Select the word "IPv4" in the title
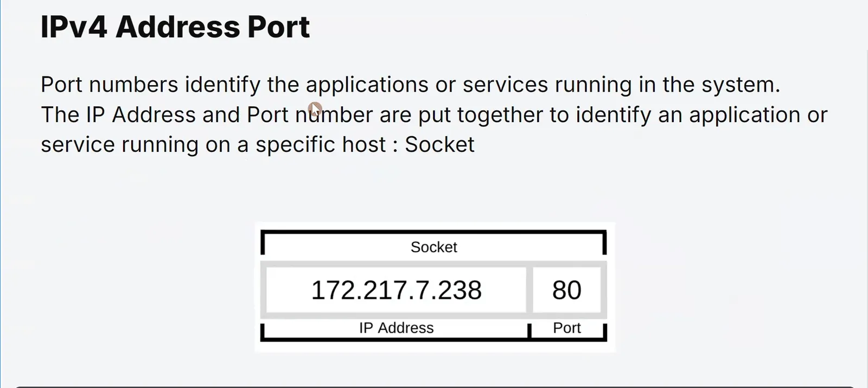Screen dimensions: 868x388 [x=74, y=27]
